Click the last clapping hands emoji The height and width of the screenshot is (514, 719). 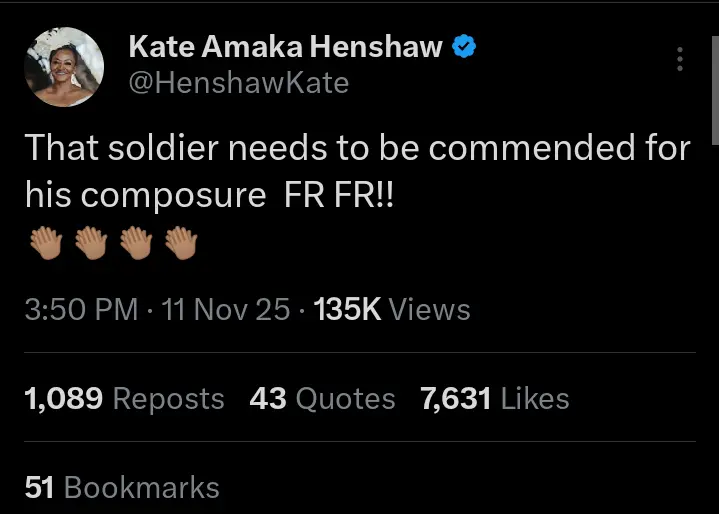[181, 243]
